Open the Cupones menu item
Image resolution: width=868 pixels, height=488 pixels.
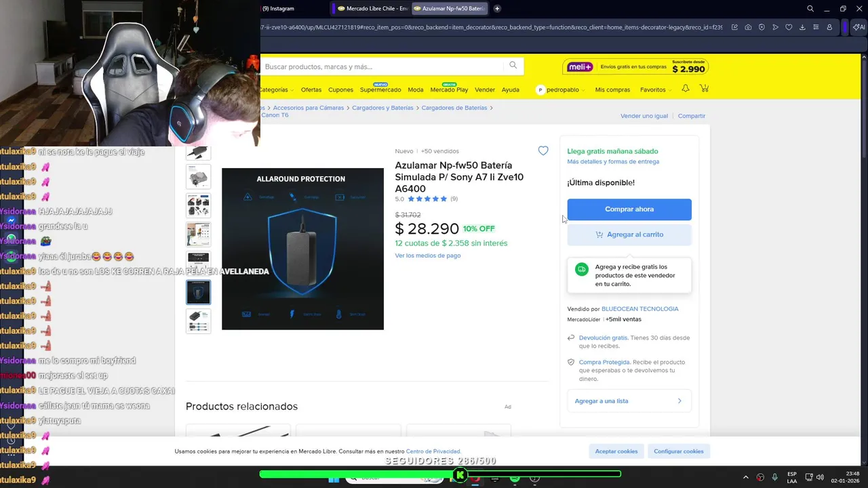coord(340,89)
